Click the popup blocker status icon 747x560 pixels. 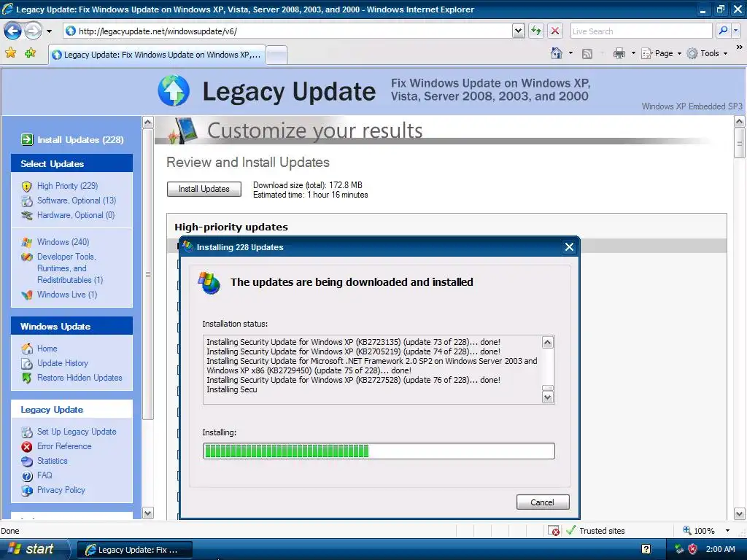point(554,531)
